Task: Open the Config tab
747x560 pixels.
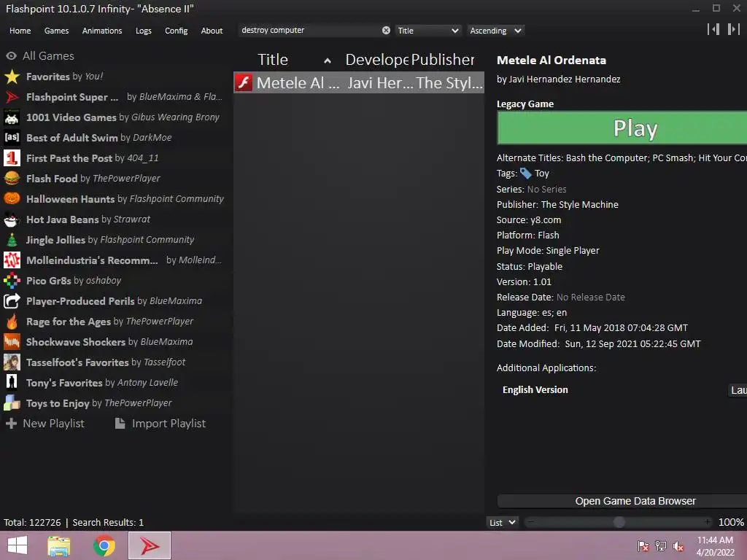Action: click(x=177, y=31)
